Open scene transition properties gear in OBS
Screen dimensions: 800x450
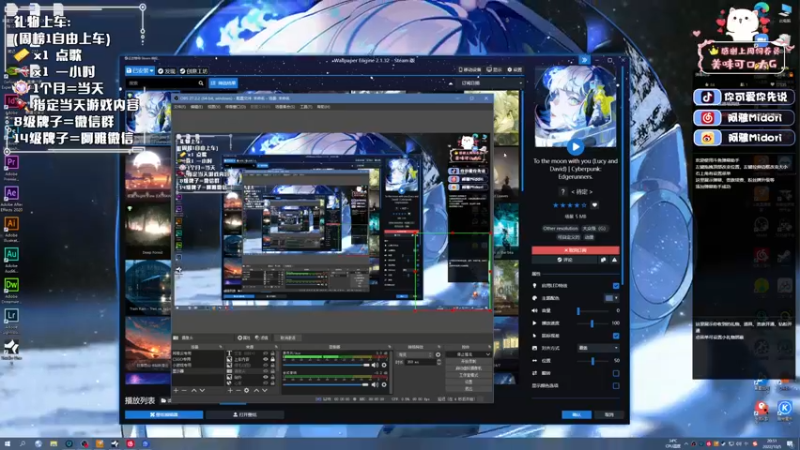tap(438, 354)
